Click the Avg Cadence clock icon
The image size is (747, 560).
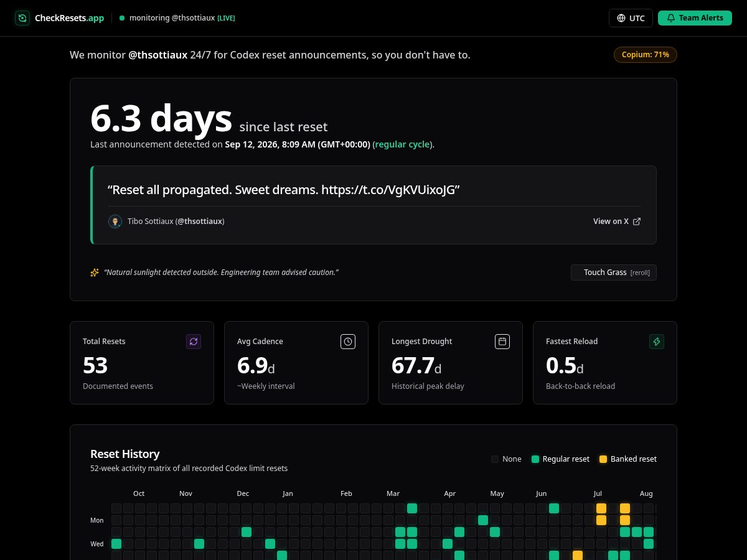coord(348,342)
